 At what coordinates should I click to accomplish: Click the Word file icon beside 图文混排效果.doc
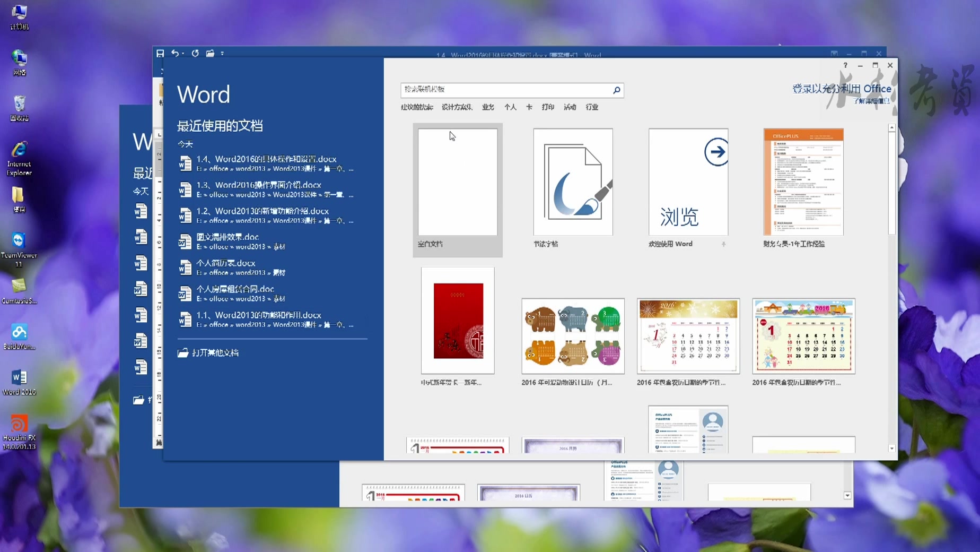[x=185, y=241]
